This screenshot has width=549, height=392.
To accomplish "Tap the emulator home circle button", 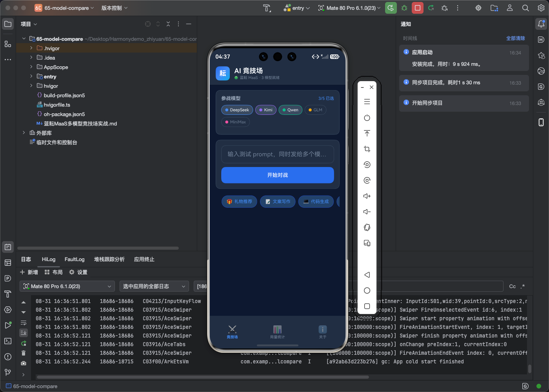I will [367, 290].
